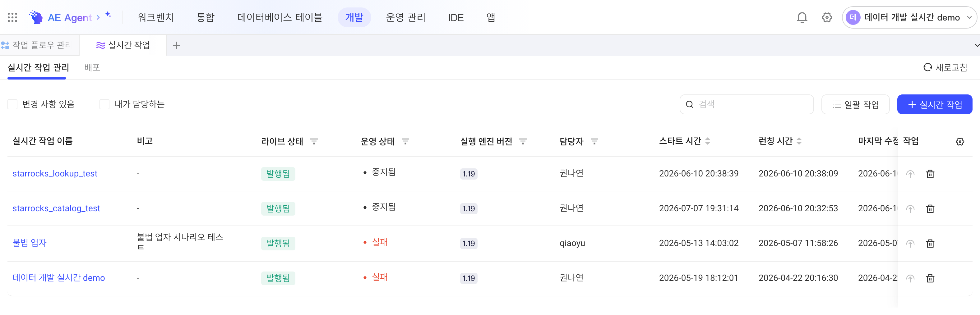
Task: Click the notification bell icon
Action: click(802, 17)
